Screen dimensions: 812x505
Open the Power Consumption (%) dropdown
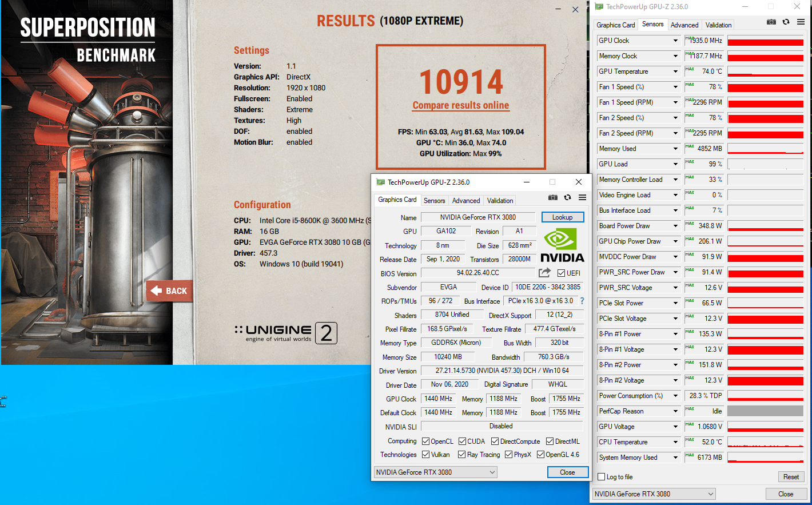pyautogui.click(x=675, y=396)
